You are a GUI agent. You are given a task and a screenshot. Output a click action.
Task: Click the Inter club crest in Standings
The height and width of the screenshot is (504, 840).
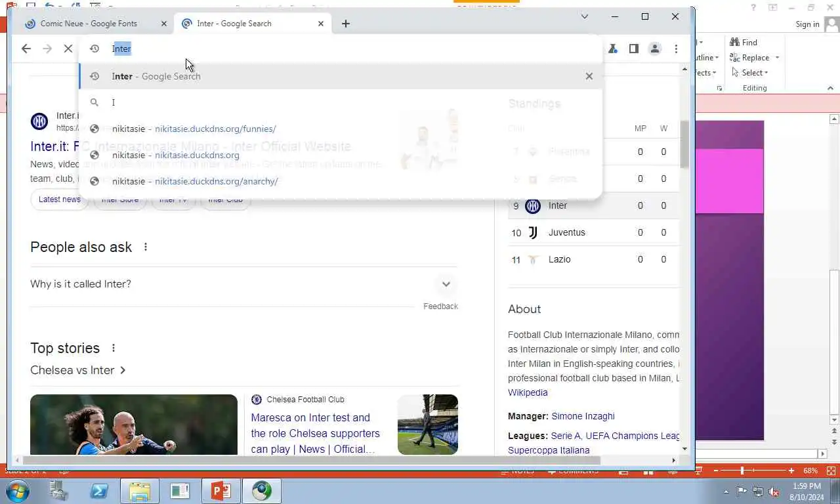click(533, 205)
